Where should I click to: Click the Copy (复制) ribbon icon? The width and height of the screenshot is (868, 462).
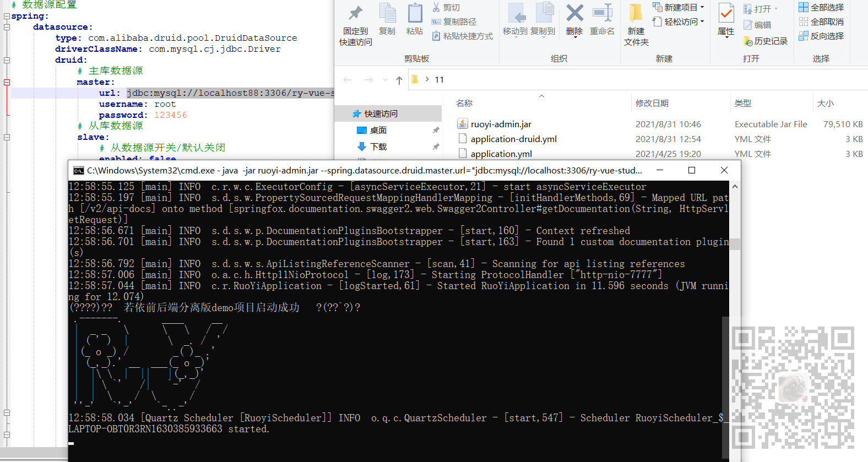(387, 14)
